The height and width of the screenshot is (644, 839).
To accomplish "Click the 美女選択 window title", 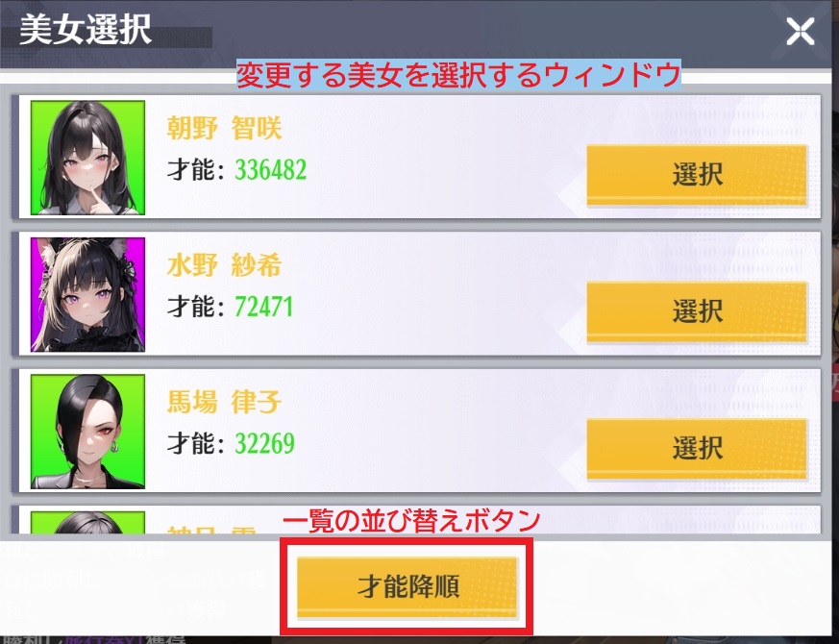I will point(86,30).
